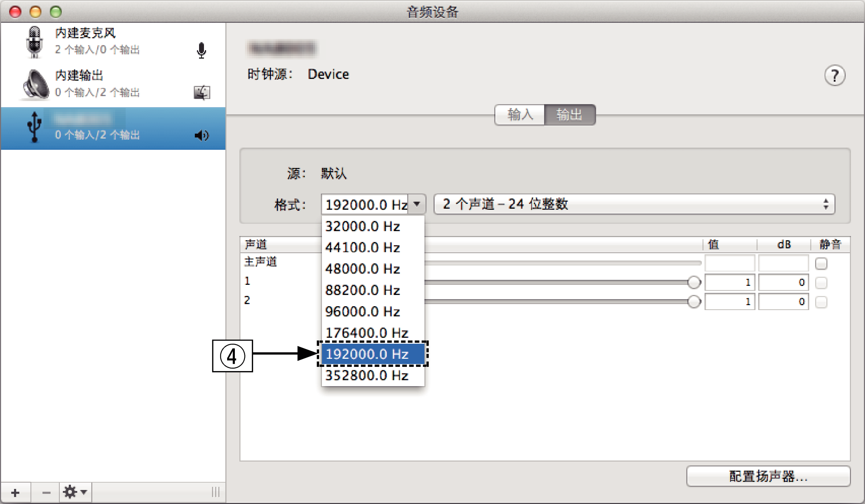Open the sample rate format dropdown arrow

click(417, 204)
